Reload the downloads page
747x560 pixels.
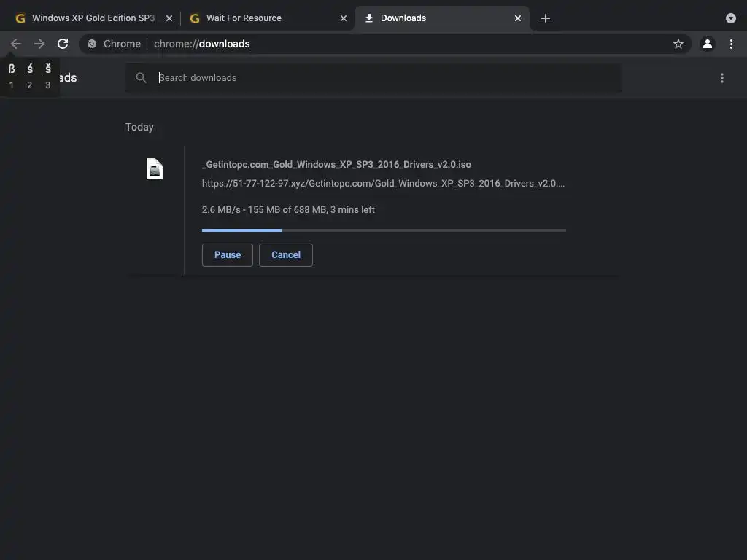[63, 44]
